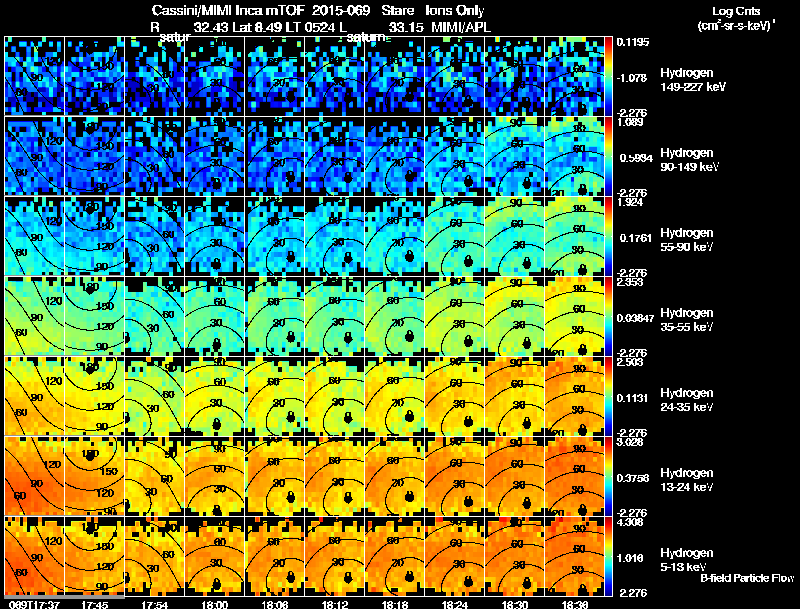Select the 'Hydrogen 149-227 keV' label

(x=692, y=80)
